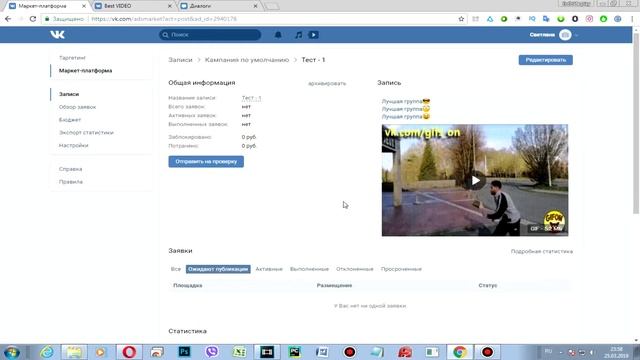Click the RU language indicator
The width and height of the screenshot is (640, 360).
point(548,351)
